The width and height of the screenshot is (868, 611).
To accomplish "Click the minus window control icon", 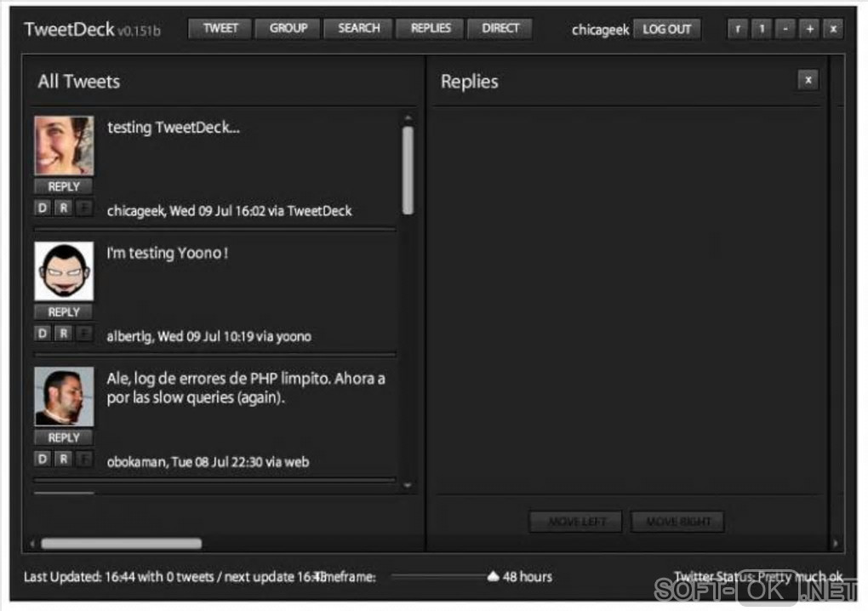I will click(x=785, y=29).
